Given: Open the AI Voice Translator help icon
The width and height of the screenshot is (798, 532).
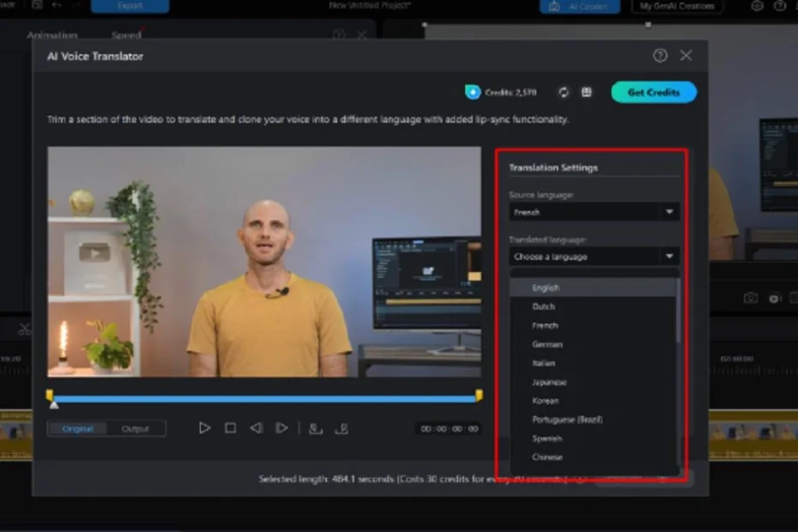Looking at the screenshot, I should click(660, 56).
